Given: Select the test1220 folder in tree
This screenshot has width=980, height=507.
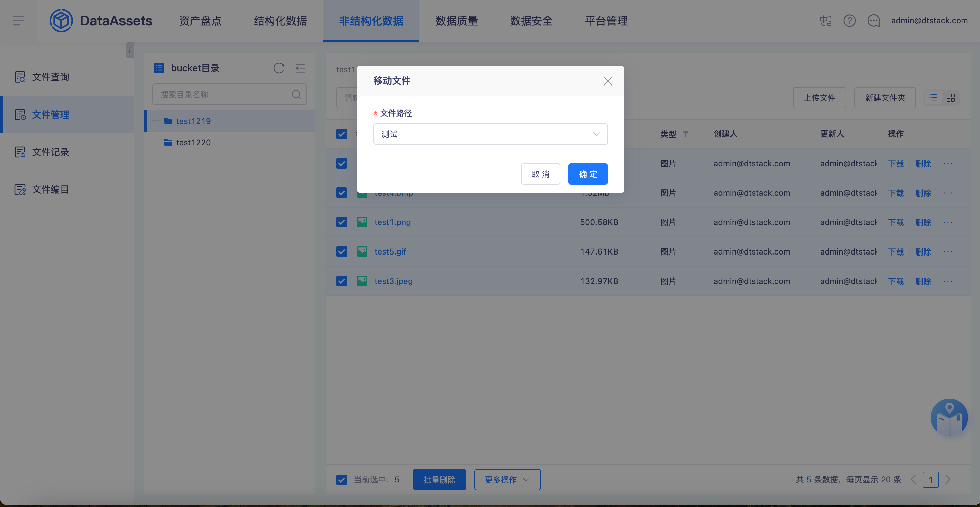Looking at the screenshot, I should pos(193,142).
